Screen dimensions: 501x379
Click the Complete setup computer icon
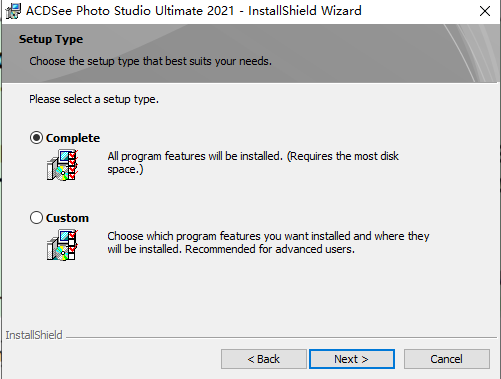[x=62, y=165]
